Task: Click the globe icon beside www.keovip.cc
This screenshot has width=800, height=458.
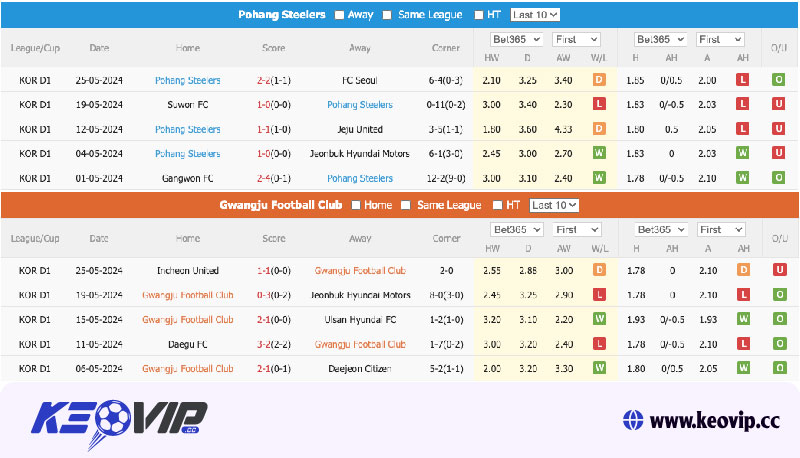Action: coord(633,420)
